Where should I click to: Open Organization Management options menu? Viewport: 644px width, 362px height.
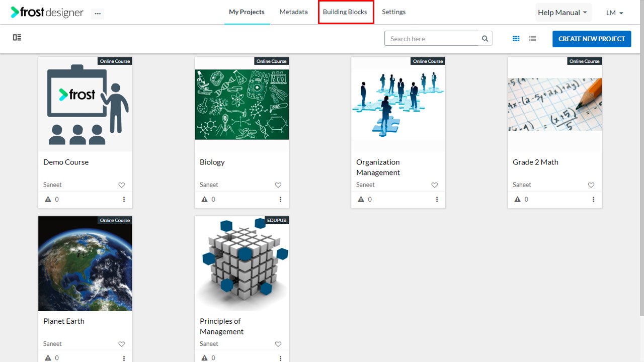[x=437, y=200]
